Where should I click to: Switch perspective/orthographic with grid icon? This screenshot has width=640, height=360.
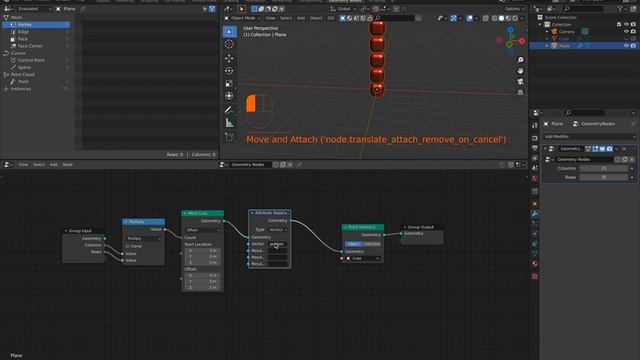[x=520, y=92]
